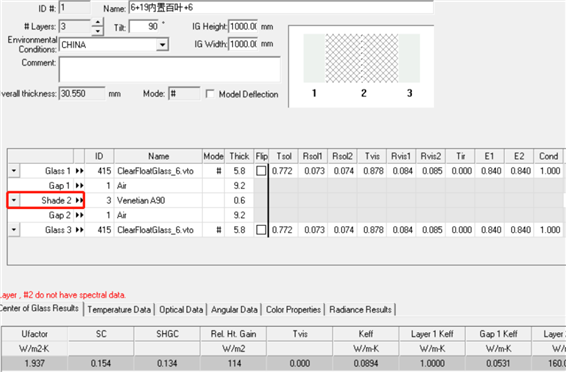Click the Gap 1 thickness value 9.2

tap(239, 185)
